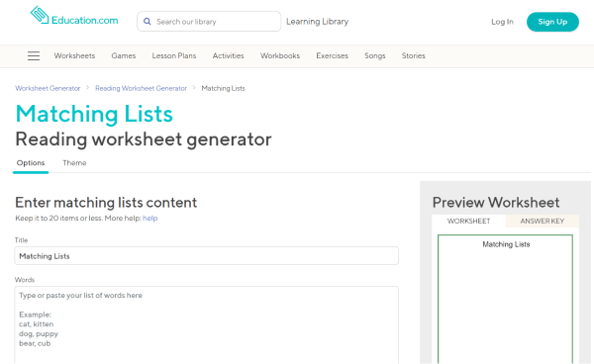This screenshot has width=594, height=364.
Task: Open the Exercises menu item
Action: click(x=333, y=56)
